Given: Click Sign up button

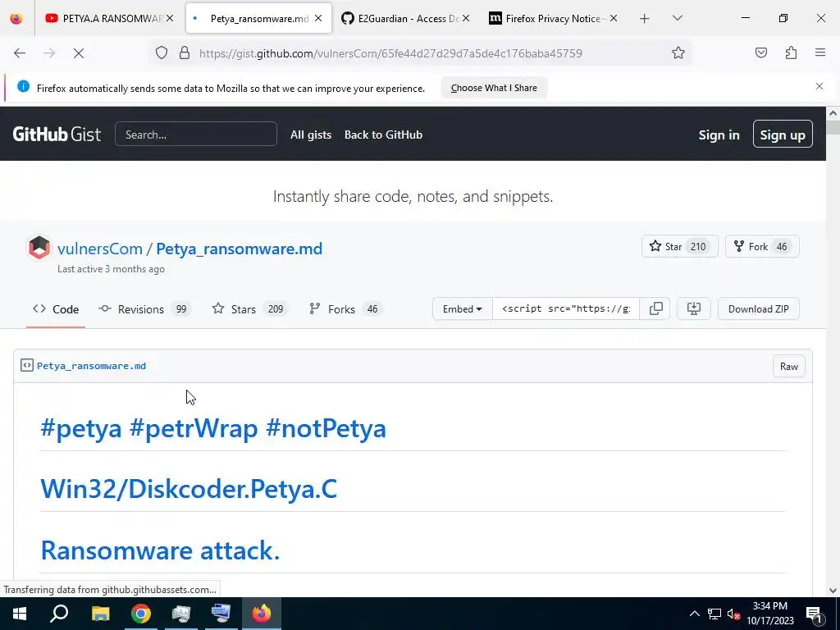Looking at the screenshot, I should tap(783, 134).
